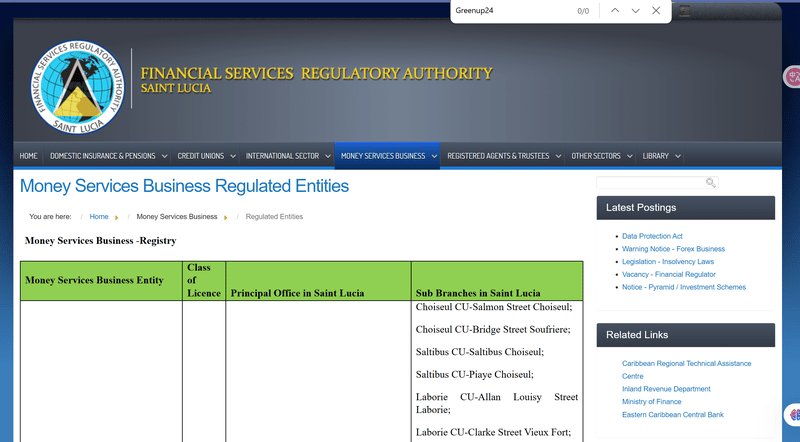This screenshot has width=800, height=442.
Task: Click the Latest Postings panel header
Action: coord(686,208)
